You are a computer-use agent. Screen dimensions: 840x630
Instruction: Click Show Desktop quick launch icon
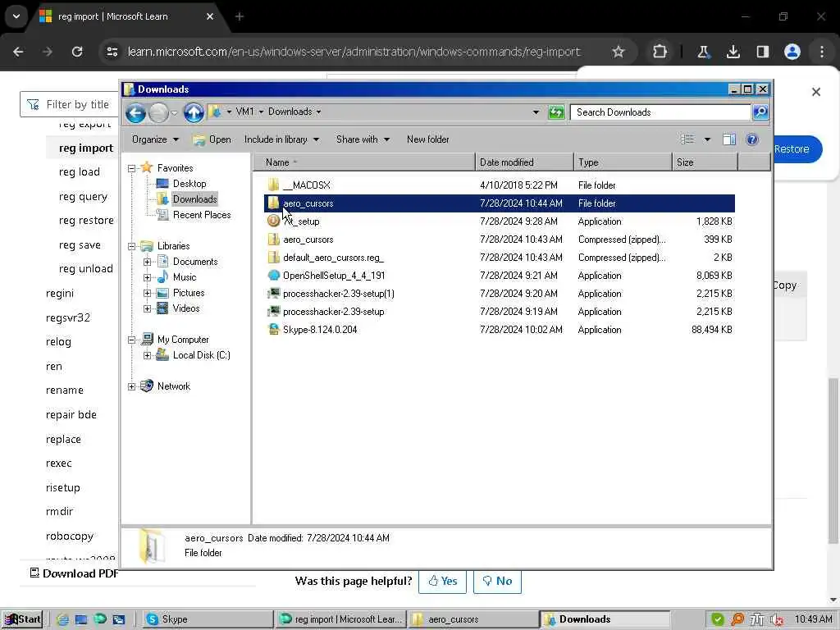[81, 619]
